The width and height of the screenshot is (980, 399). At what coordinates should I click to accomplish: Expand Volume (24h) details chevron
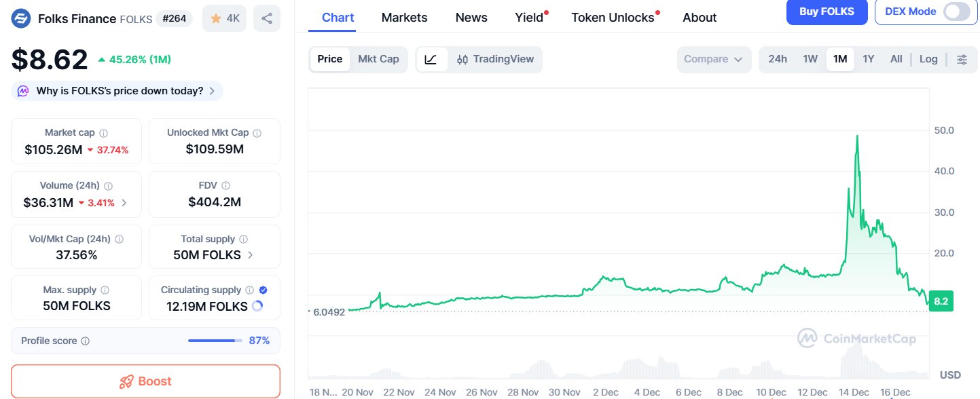click(124, 202)
